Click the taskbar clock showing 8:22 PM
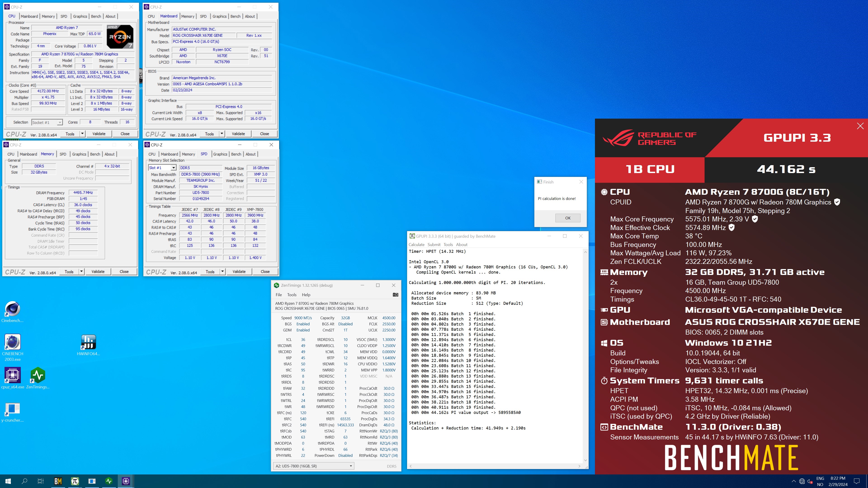 838,481
